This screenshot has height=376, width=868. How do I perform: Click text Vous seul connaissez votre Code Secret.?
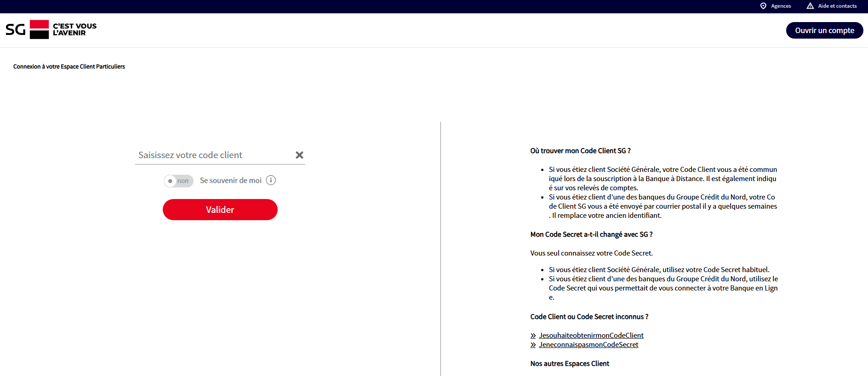coord(591,253)
